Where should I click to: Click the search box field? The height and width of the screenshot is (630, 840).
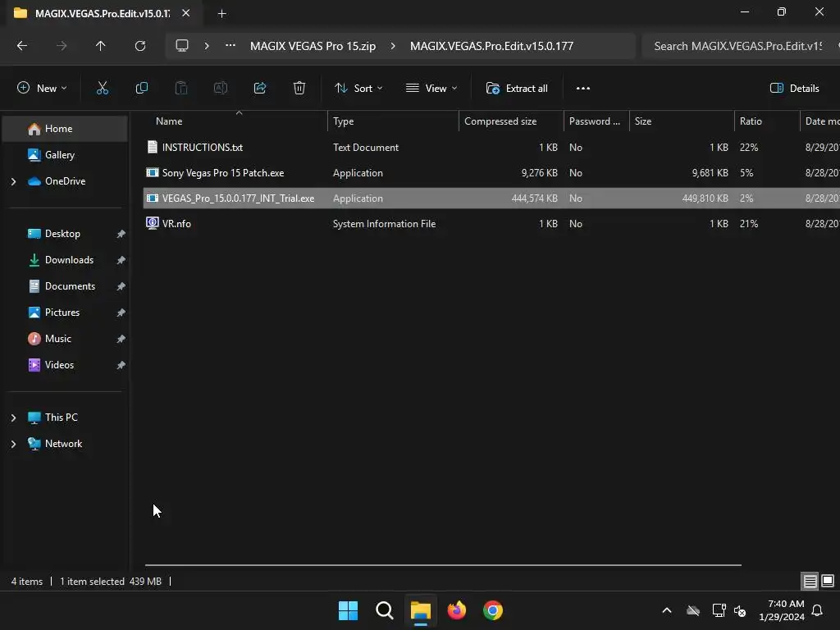(x=741, y=46)
